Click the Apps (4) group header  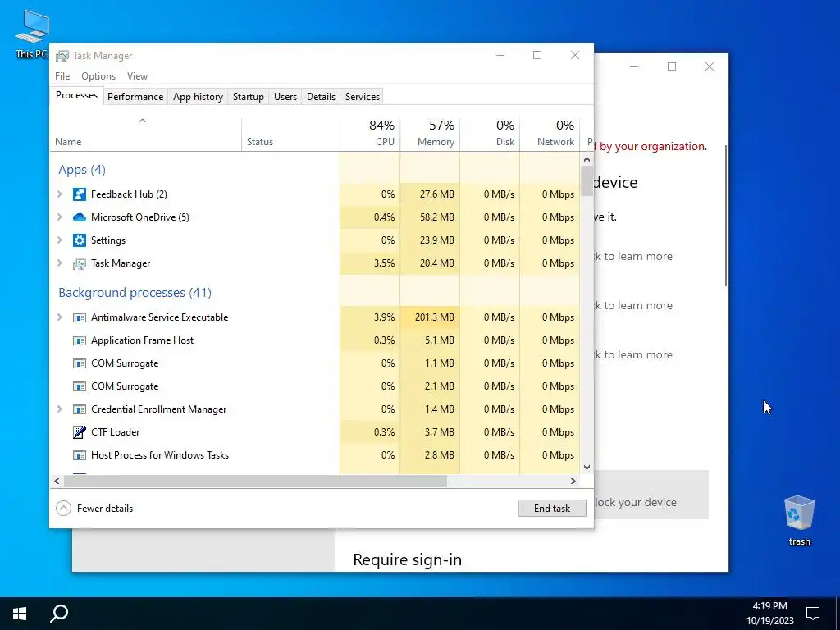[x=82, y=170]
